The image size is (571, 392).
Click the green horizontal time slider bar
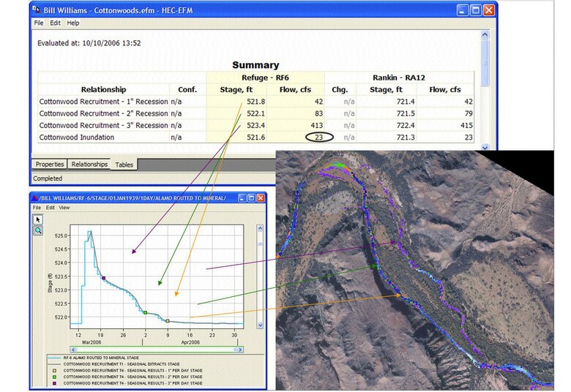(156, 350)
